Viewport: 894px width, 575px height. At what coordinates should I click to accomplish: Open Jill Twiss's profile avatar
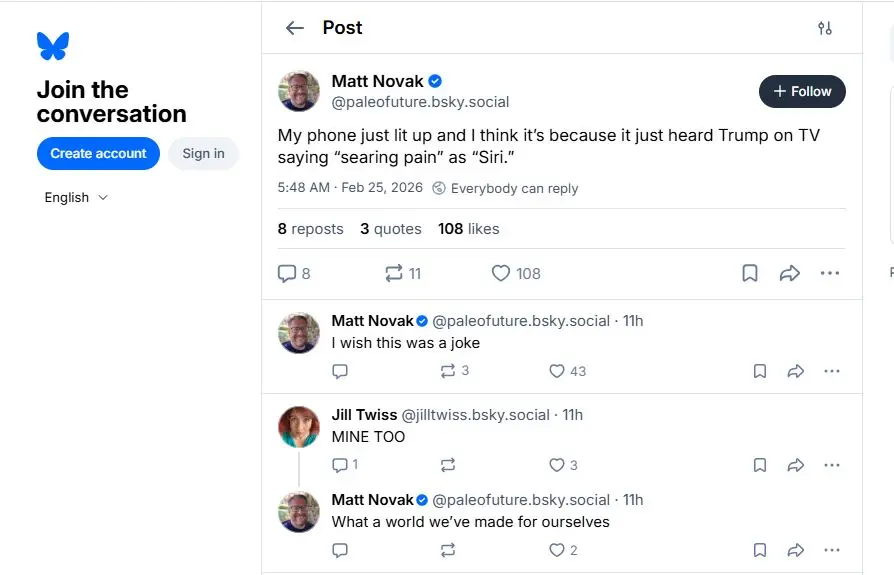[x=298, y=427]
